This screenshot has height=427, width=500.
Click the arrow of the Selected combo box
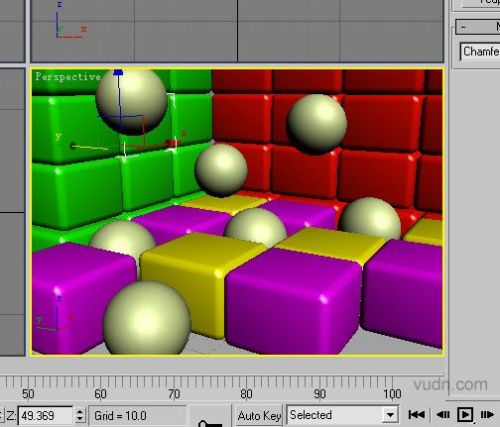coord(390,416)
